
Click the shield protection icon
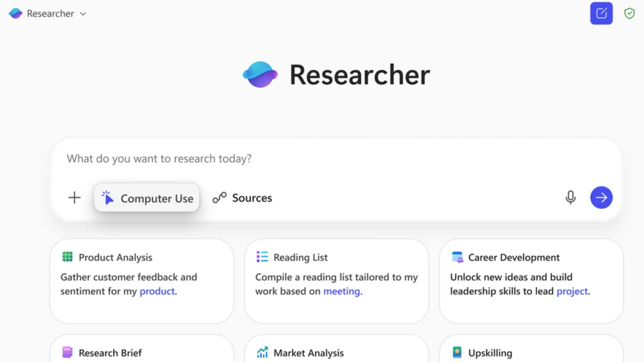tap(629, 13)
